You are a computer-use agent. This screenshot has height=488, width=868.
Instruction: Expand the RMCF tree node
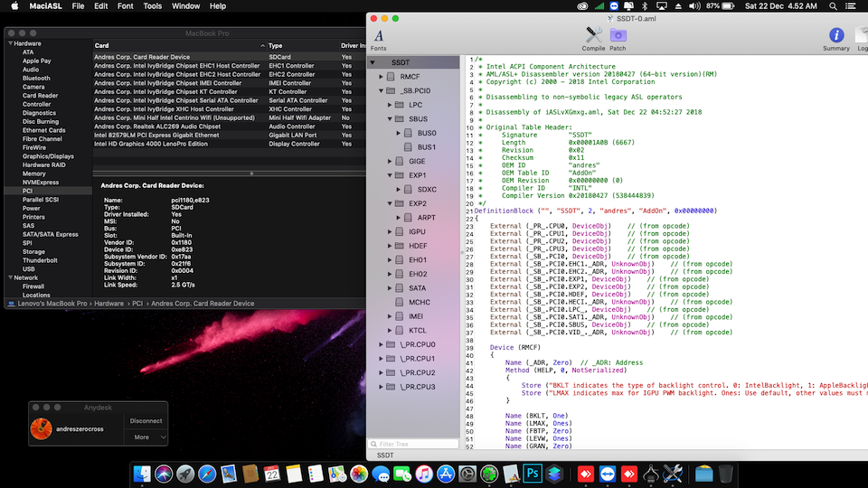click(381, 76)
